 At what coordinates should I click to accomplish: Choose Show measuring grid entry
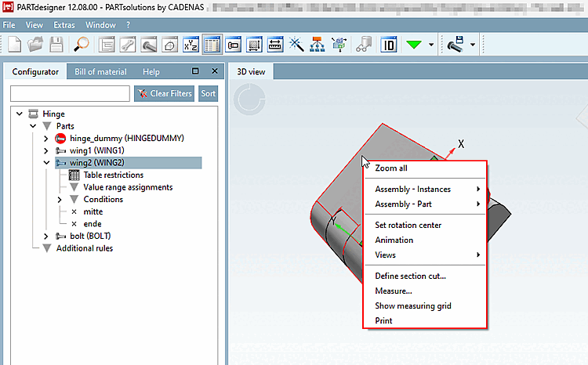click(425, 305)
